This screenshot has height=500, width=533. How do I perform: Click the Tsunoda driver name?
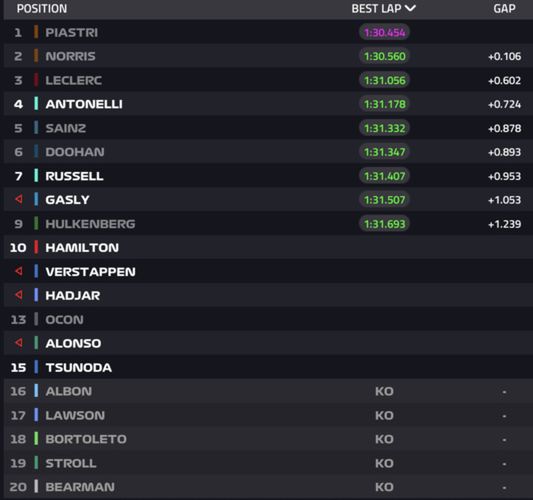point(79,367)
